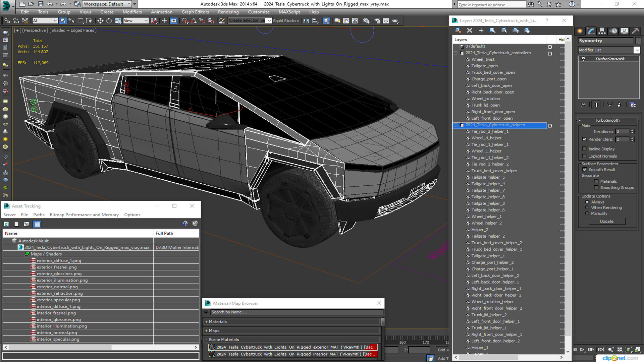Screen dimensions: 644x362
Task: Open the Graph Editors menu
Action: (x=195, y=12)
